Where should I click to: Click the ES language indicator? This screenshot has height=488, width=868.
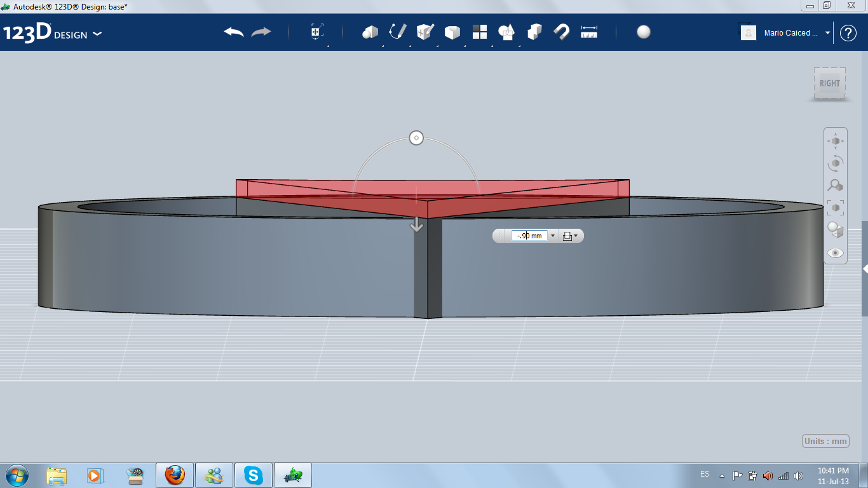point(705,474)
